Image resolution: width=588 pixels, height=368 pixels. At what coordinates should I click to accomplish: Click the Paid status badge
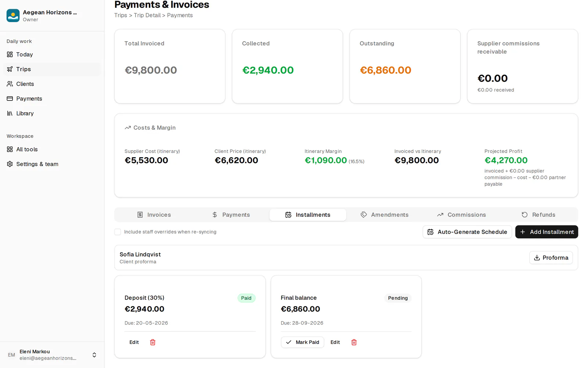(246, 298)
